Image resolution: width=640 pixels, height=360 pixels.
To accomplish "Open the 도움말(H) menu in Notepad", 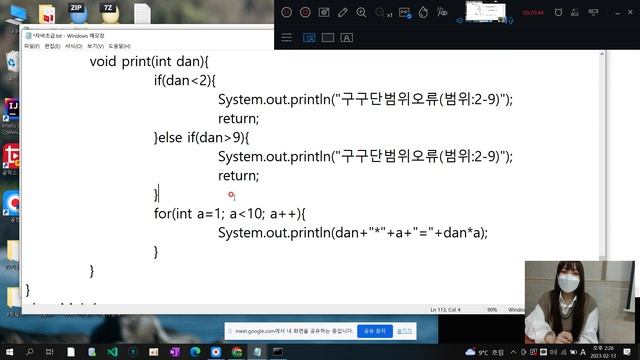I will (119, 46).
